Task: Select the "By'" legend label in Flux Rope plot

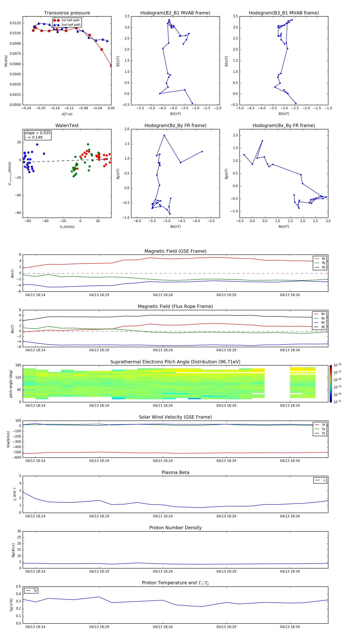Action: [323, 318]
